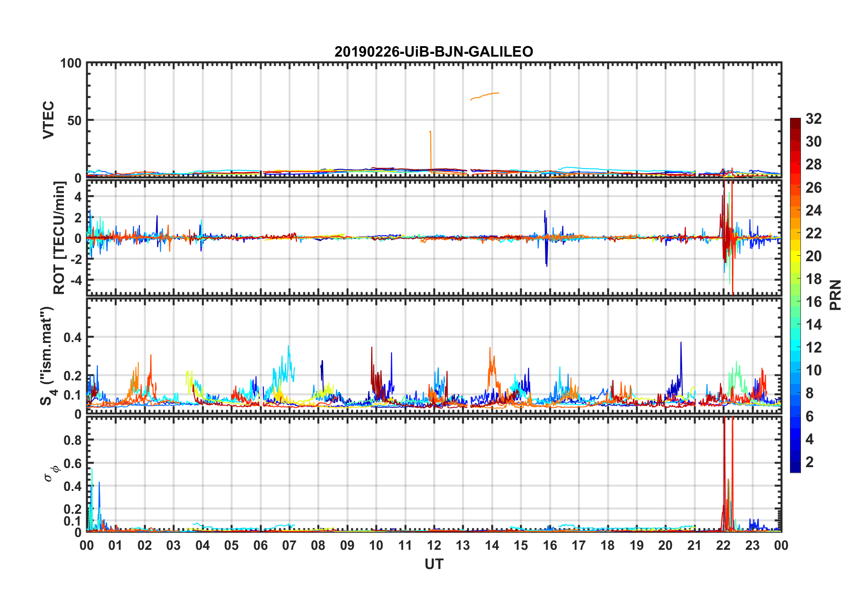This screenshot has width=868, height=590.
Task: Click the VTEC y-axis label
Action: (x=48, y=120)
